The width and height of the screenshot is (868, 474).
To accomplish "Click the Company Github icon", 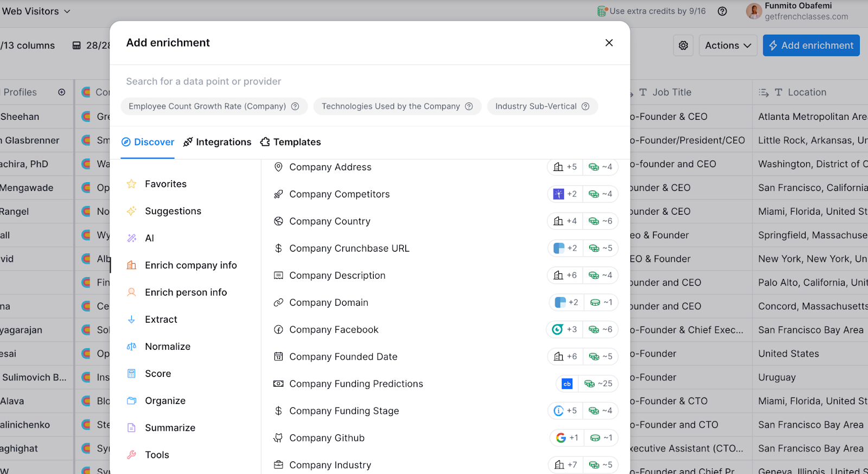I will [278, 438].
